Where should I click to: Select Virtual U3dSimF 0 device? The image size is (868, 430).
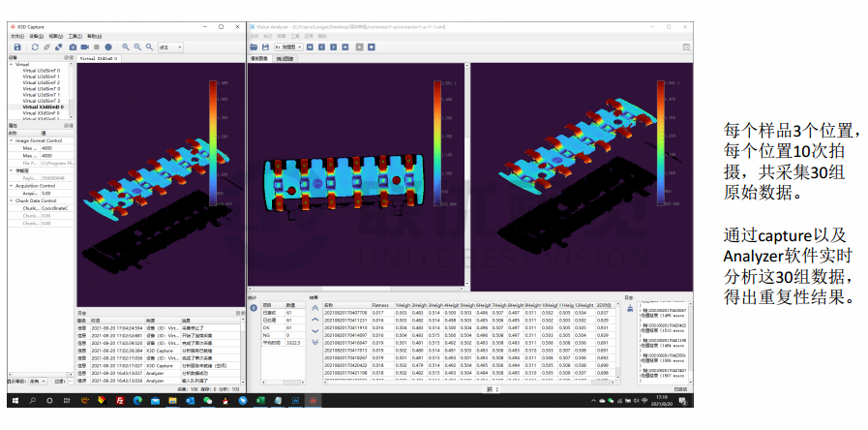pyautogui.click(x=41, y=71)
